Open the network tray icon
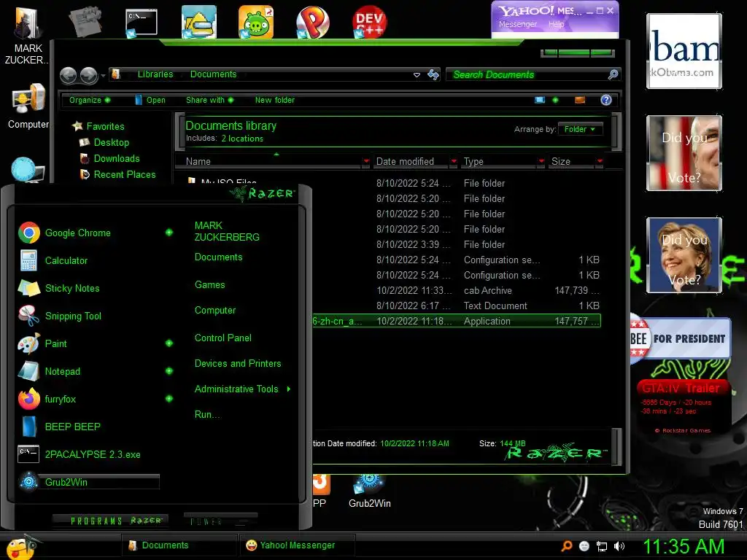Viewport: 747px width, 560px height. tap(602, 546)
